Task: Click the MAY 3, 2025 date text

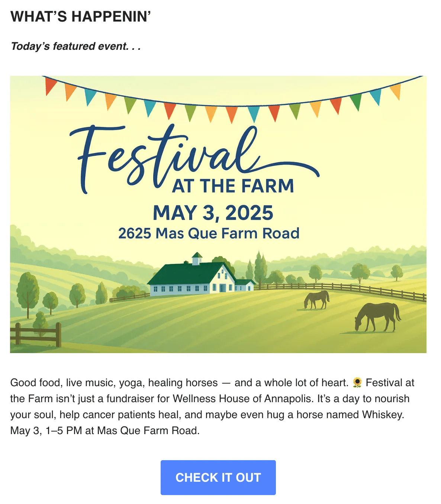Action: point(213,213)
